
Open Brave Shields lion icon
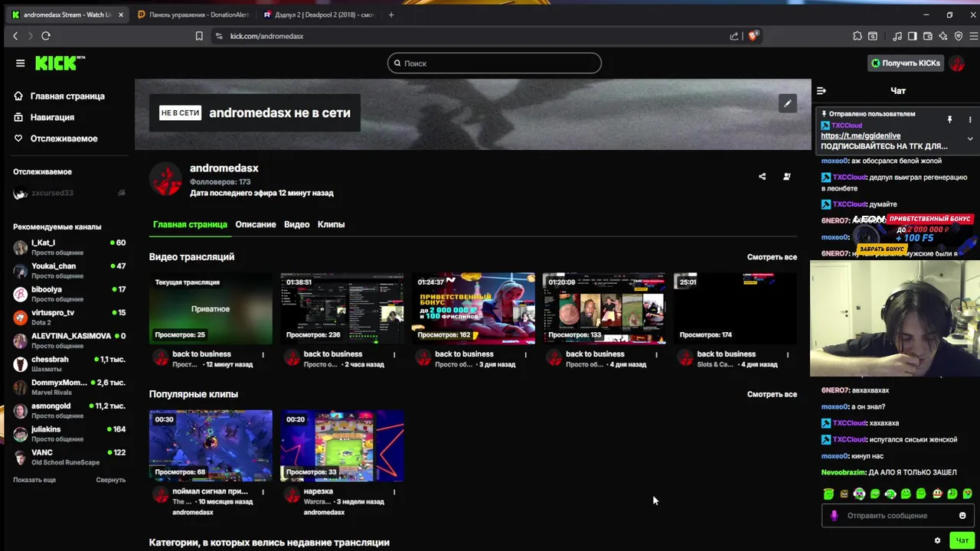click(753, 36)
